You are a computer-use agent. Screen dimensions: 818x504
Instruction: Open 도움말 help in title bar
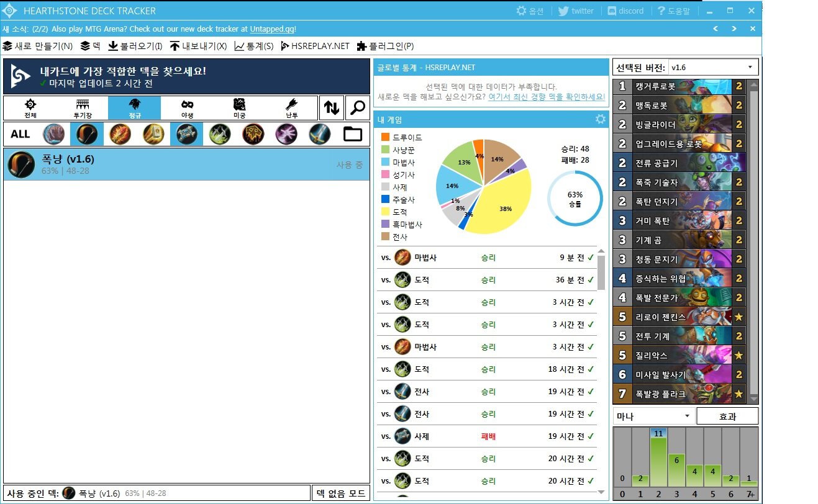[x=673, y=11]
